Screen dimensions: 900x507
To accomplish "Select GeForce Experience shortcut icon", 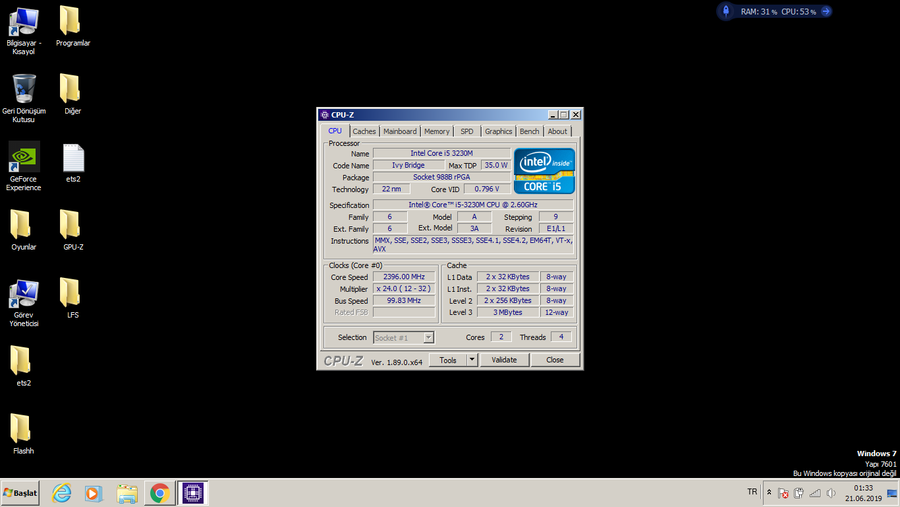I will click(24, 157).
